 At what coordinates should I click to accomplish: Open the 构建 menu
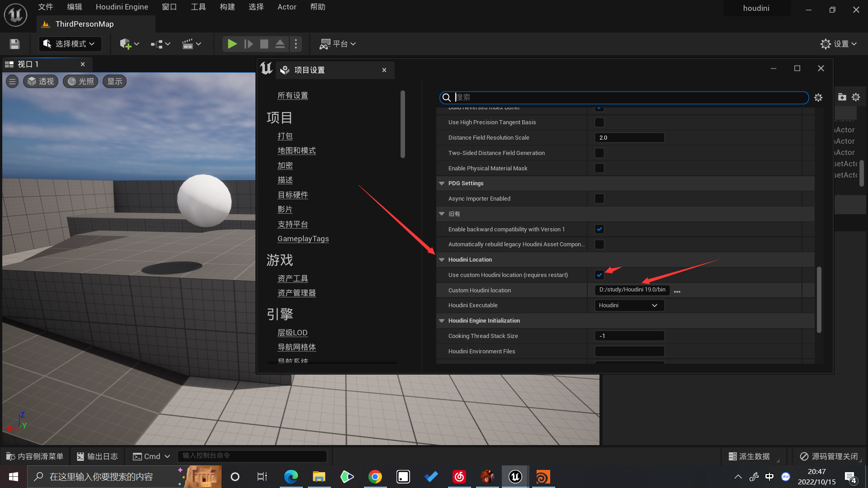click(227, 7)
